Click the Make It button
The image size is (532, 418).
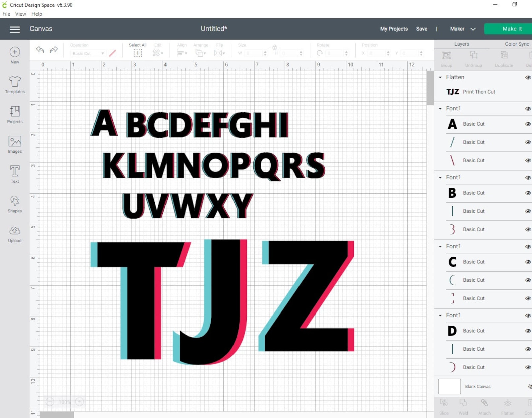tap(508, 29)
